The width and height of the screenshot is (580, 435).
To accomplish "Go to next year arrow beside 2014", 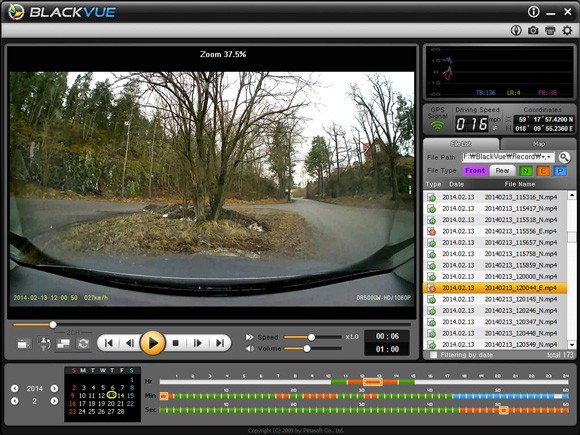I will point(54,388).
